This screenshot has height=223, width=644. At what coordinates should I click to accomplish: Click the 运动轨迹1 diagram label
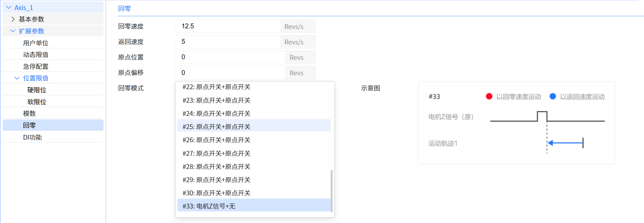[x=443, y=143]
